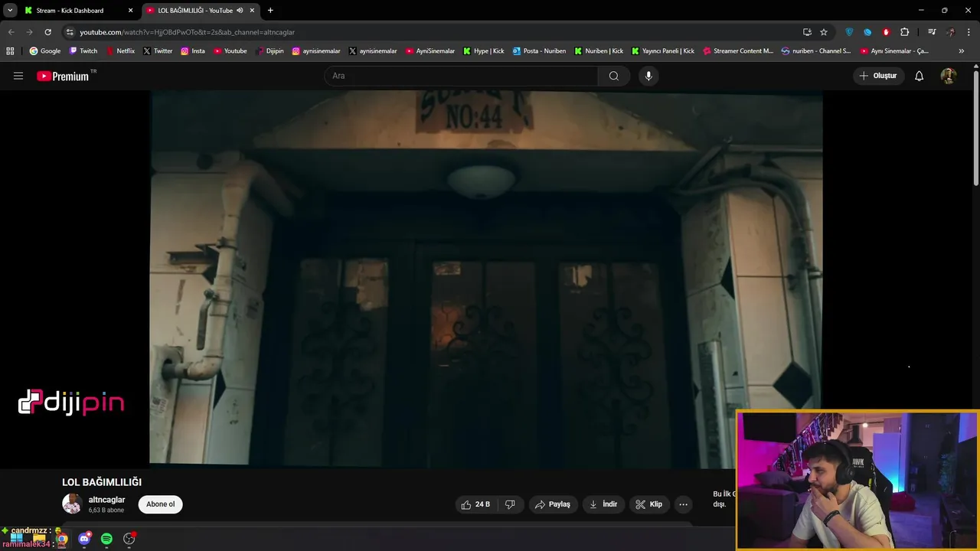Click the blue shield extension icon

coord(849,32)
